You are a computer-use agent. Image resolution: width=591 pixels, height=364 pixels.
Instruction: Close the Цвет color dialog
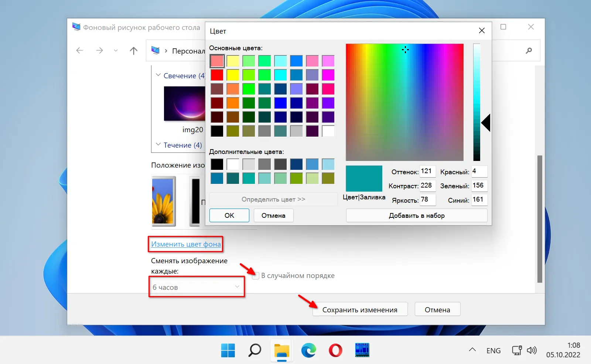point(482,31)
